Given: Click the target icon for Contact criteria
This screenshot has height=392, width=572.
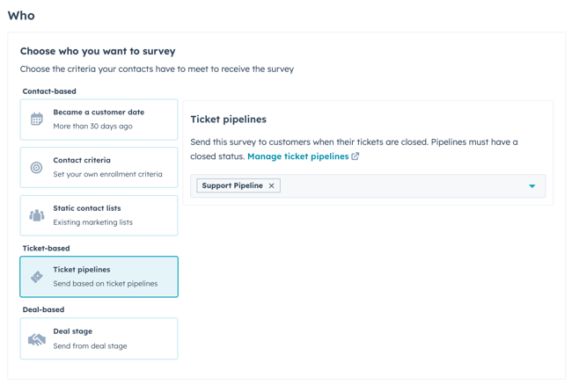Looking at the screenshot, I should tap(36, 168).
